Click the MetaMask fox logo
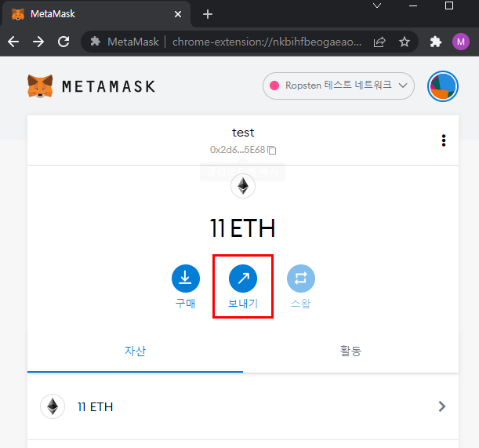Viewport: 479px width, 448px height. click(x=40, y=86)
